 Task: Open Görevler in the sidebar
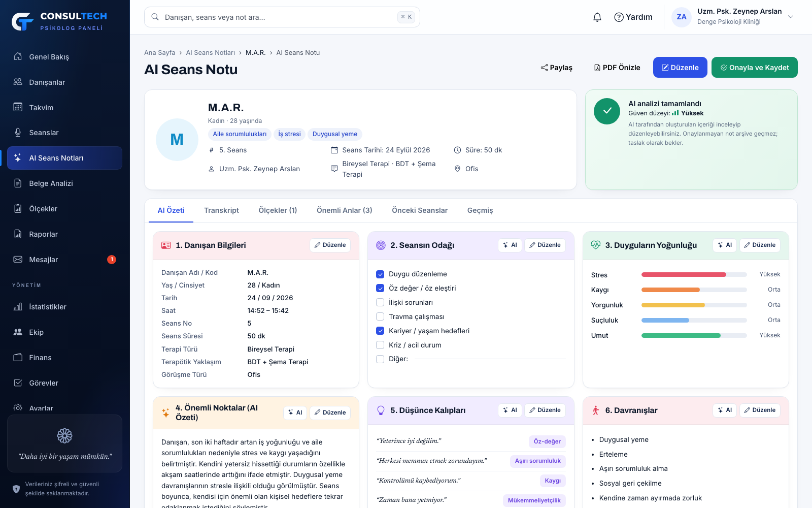click(65, 383)
